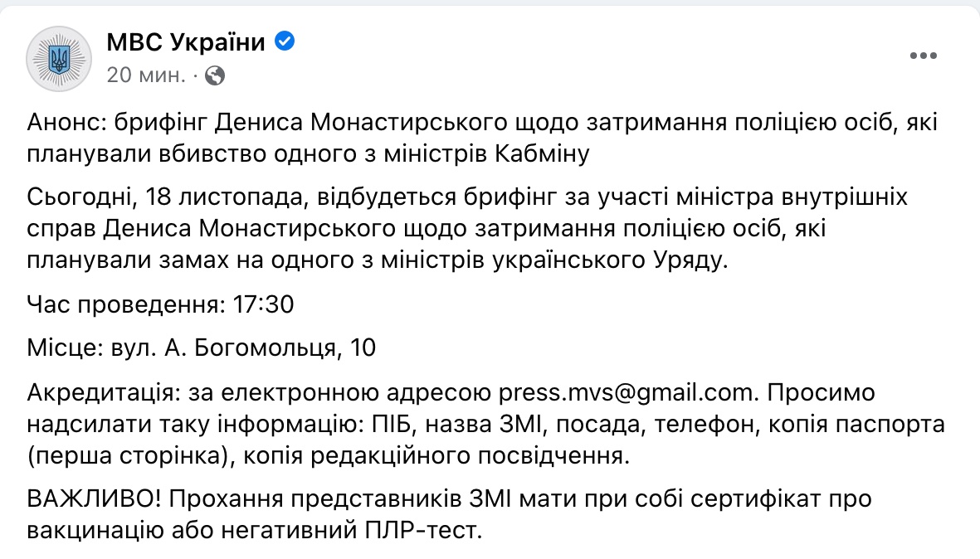The width and height of the screenshot is (980, 559).
Task: Click the 'ПЛР-тест' text at the end
Action: (x=422, y=530)
